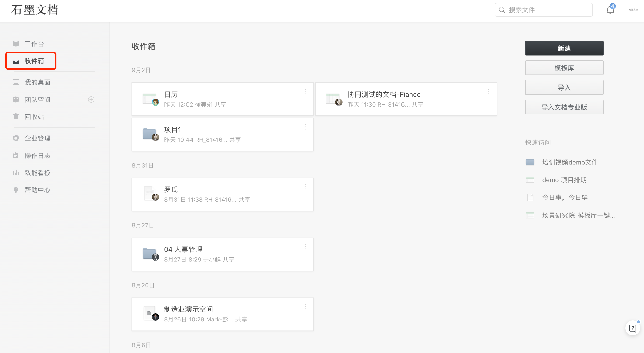
Task: Click the add team space plus icon
Action: 91,100
